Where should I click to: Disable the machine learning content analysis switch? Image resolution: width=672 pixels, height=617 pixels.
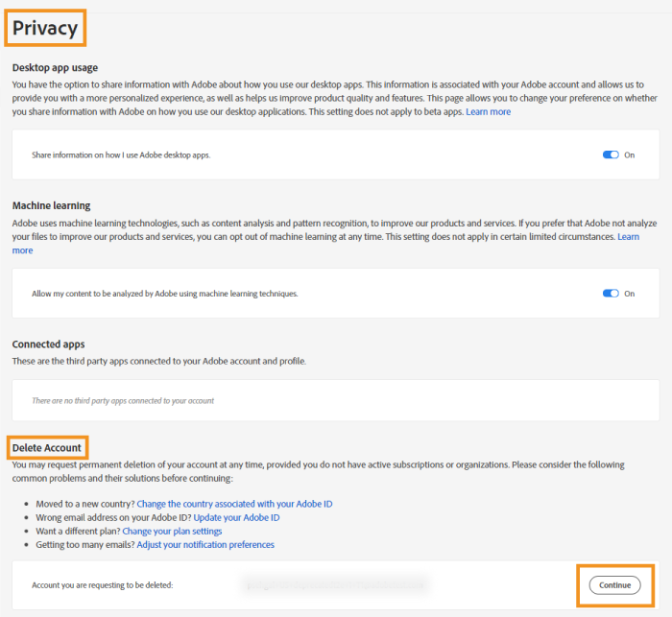(x=611, y=294)
